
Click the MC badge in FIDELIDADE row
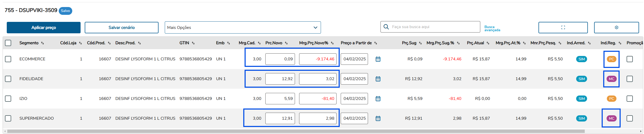(x=611, y=79)
